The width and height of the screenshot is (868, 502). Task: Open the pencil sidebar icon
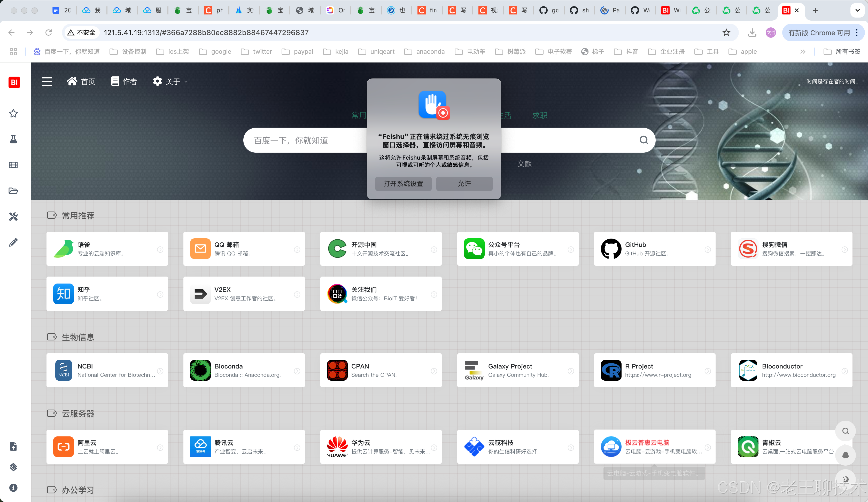pyautogui.click(x=13, y=242)
